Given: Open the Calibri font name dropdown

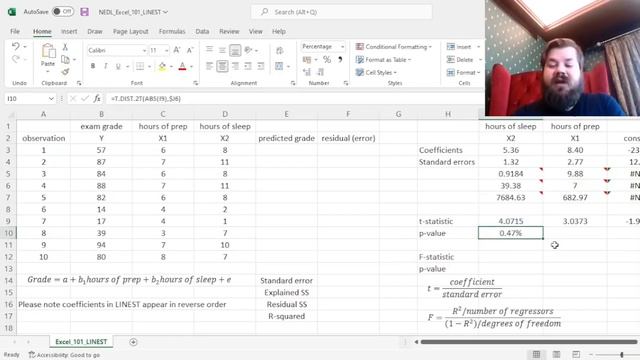Looking at the screenshot, I should [144, 50].
